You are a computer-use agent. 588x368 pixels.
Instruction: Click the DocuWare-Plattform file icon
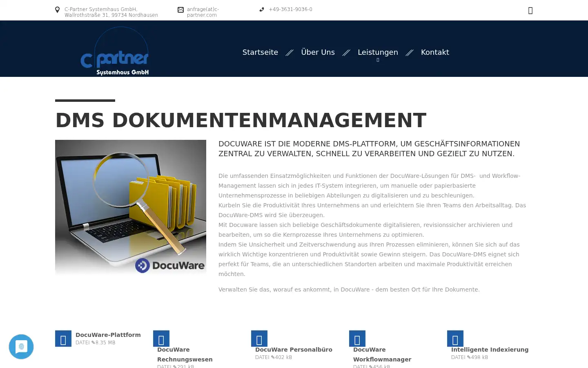63,339
